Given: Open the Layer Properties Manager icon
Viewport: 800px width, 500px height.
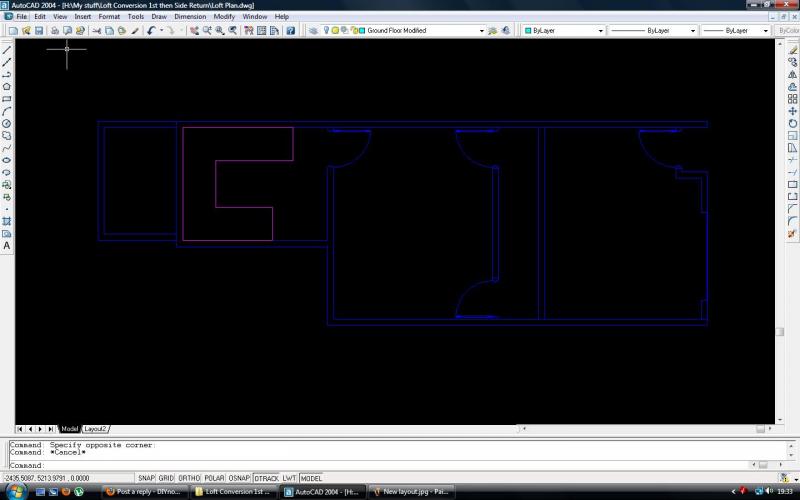Looking at the screenshot, I should pyautogui.click(x=311, y=31).
